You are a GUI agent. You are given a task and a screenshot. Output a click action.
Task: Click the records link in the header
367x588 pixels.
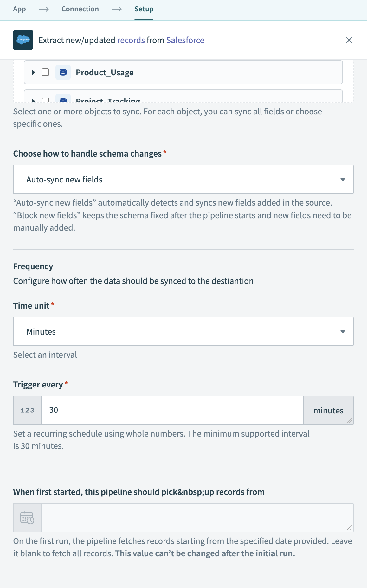[131, 40]
